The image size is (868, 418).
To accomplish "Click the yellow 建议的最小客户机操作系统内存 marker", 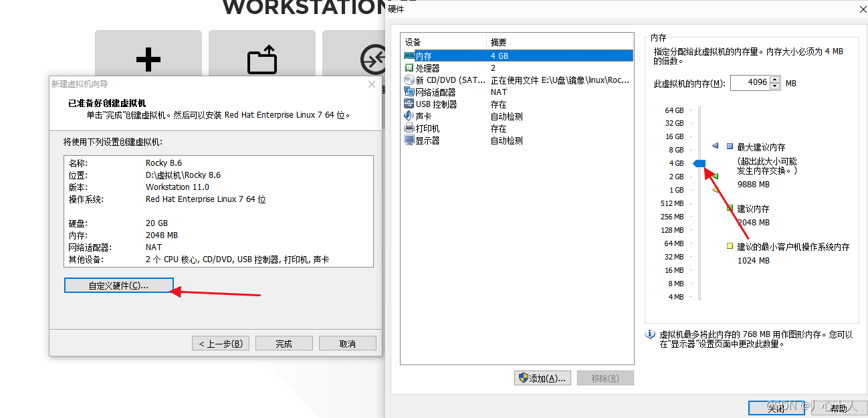I will (x=728, y=245).
